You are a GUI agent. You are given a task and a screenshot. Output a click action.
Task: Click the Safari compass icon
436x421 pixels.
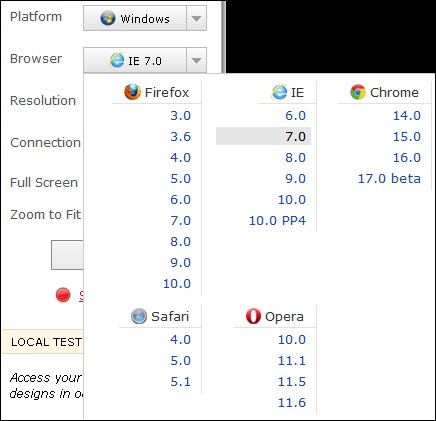click(139, 316)
